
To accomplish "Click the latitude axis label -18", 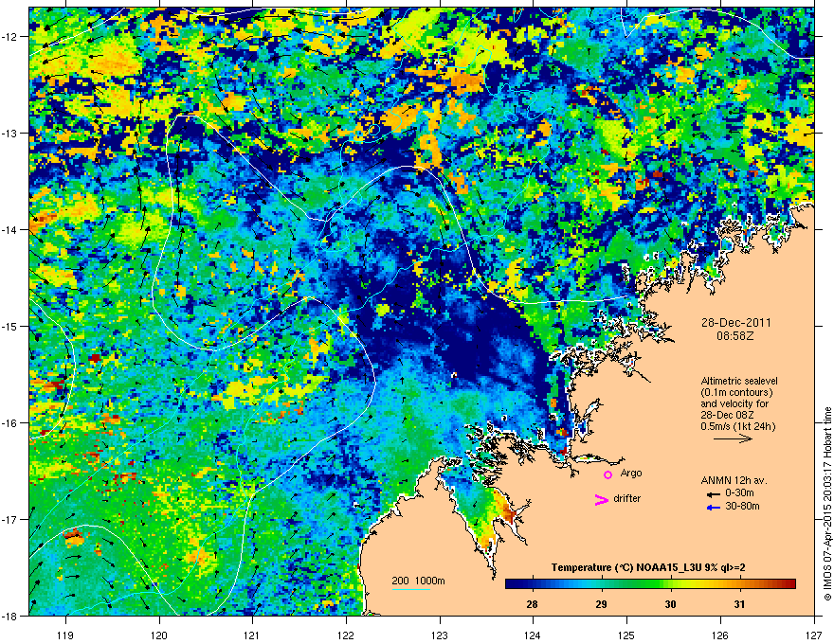I will coord(10,616).
